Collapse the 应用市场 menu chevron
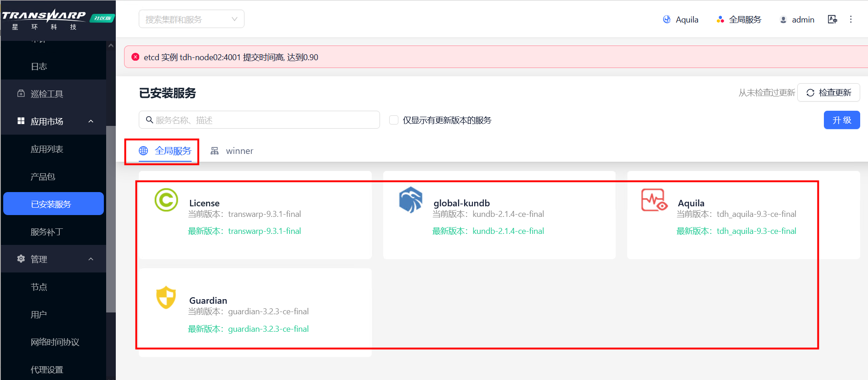 click(91, 121)
